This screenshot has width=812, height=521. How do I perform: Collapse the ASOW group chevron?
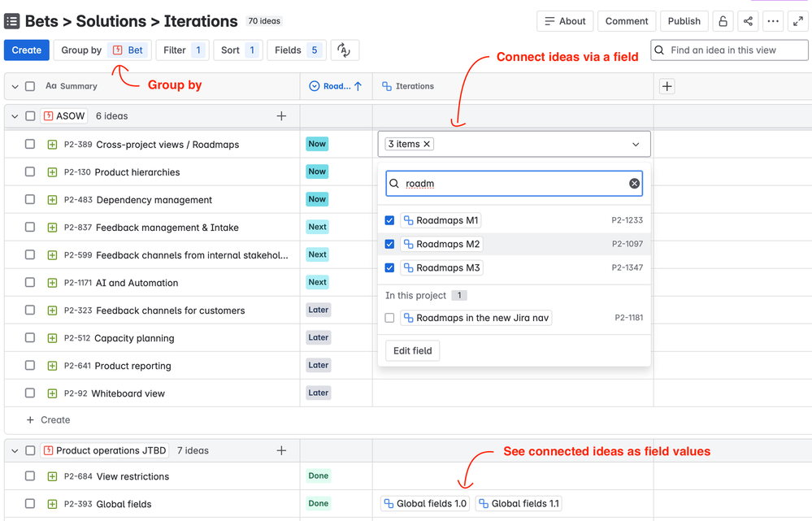coord(15,116)
